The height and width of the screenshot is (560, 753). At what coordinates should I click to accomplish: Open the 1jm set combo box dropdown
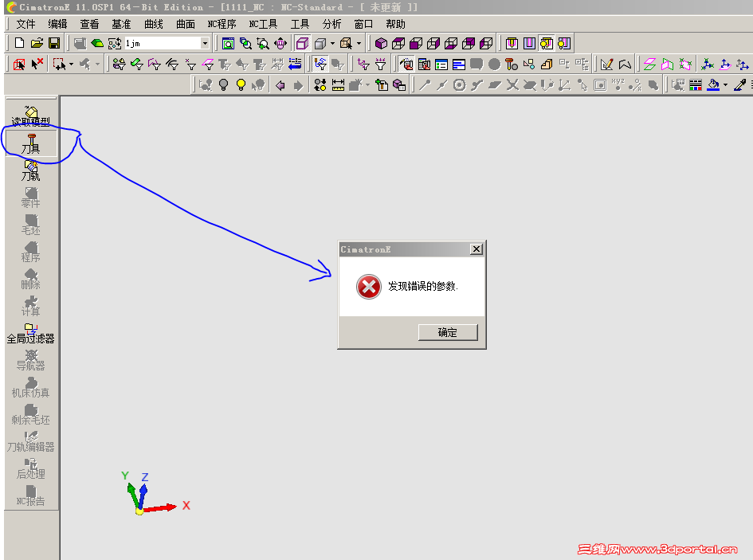pos(205,43)
